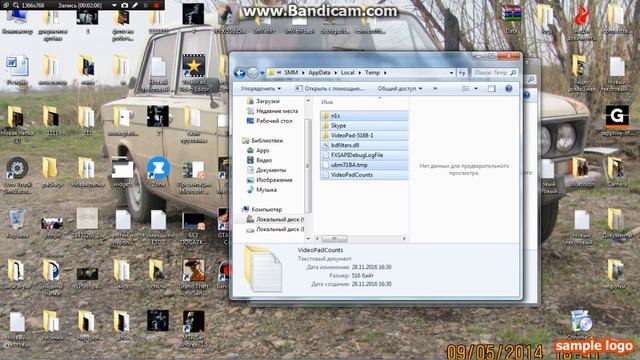Expand the arrow right after AppData breadcrumb
The height and width of the screenshot is (360, 640).
[336, 73]
